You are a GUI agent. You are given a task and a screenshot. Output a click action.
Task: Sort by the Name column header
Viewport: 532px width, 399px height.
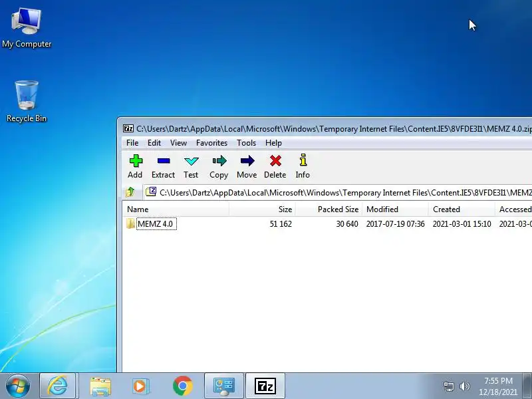176,209
